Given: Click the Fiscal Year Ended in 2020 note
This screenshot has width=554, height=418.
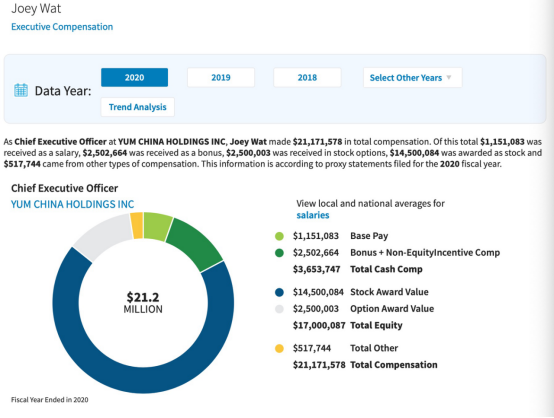Looking at the screenshot, I should click(49, 400).
